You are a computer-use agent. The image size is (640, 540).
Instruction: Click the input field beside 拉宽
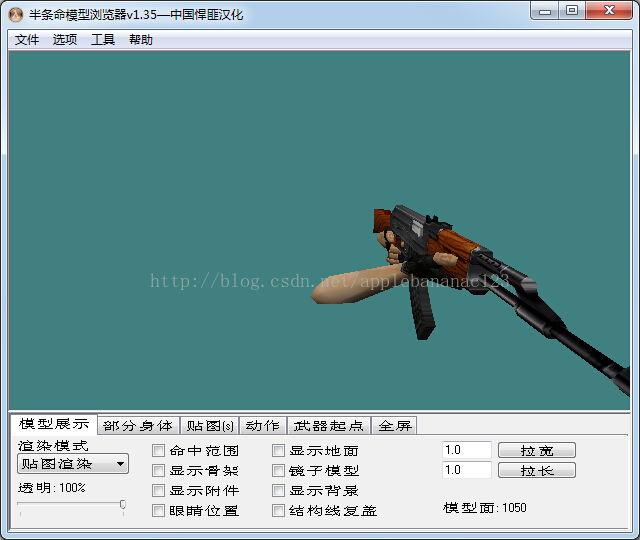click(x=467, y=450)
